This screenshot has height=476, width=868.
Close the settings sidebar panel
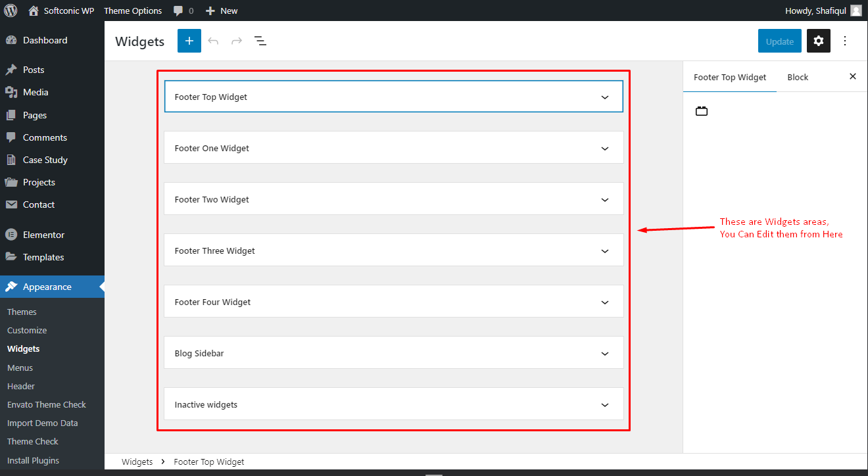(x=853, y=76)
